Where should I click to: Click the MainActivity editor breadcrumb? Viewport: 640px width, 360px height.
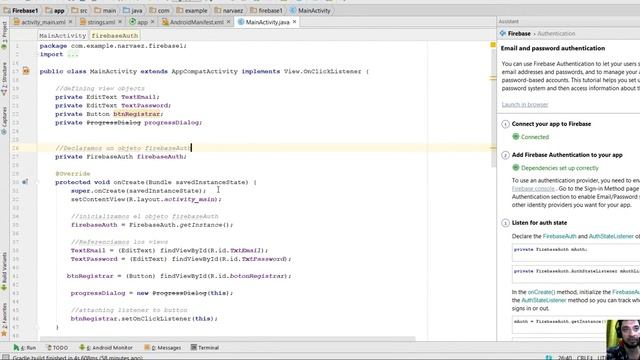tap(62, 36)
